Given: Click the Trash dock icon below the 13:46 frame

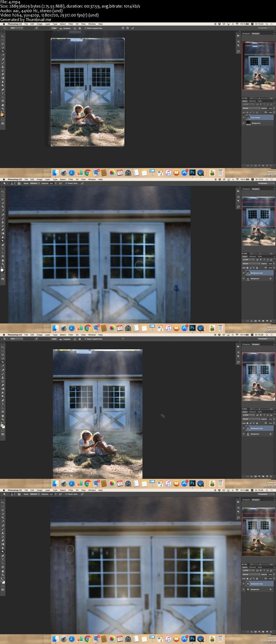Looking at the screenshot, I should point(220,639).
